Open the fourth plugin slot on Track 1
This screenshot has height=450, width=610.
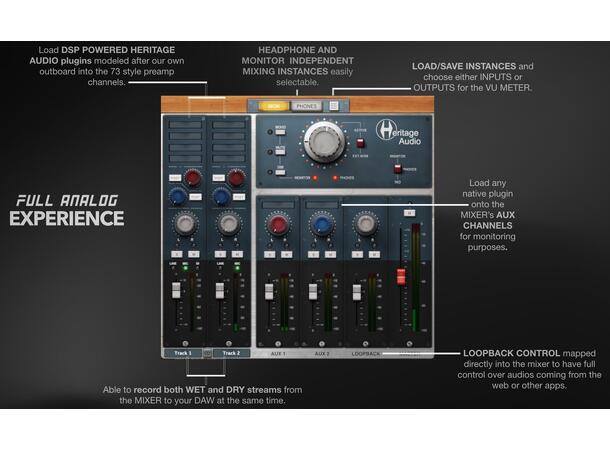click(185, 159)
